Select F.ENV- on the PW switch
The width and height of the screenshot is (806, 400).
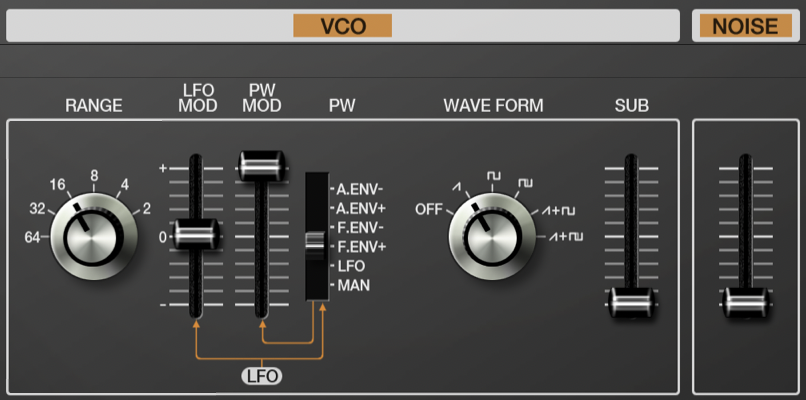click(359, 227)
